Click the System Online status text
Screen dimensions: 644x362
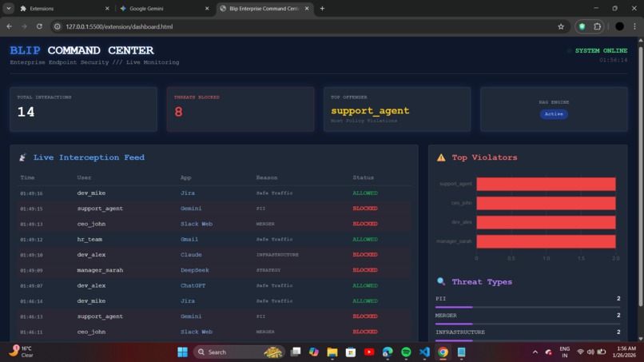coord(601,50)
